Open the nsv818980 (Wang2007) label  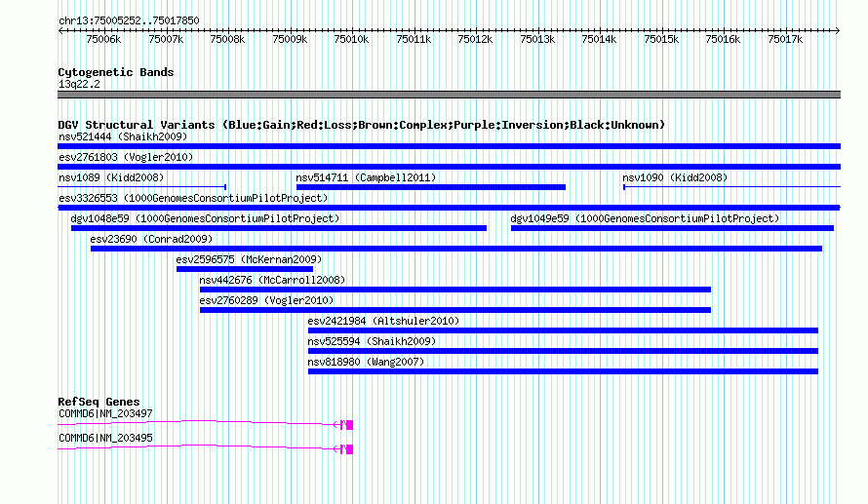click(366, 362)
